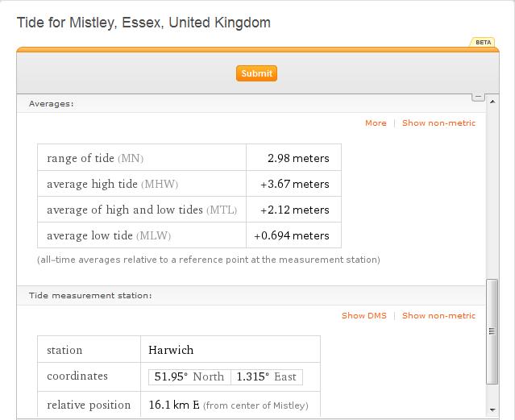Viewport: 515px width, 420px height.
Task: Click the 1.315° East longitude box
Action: [266, 377]
